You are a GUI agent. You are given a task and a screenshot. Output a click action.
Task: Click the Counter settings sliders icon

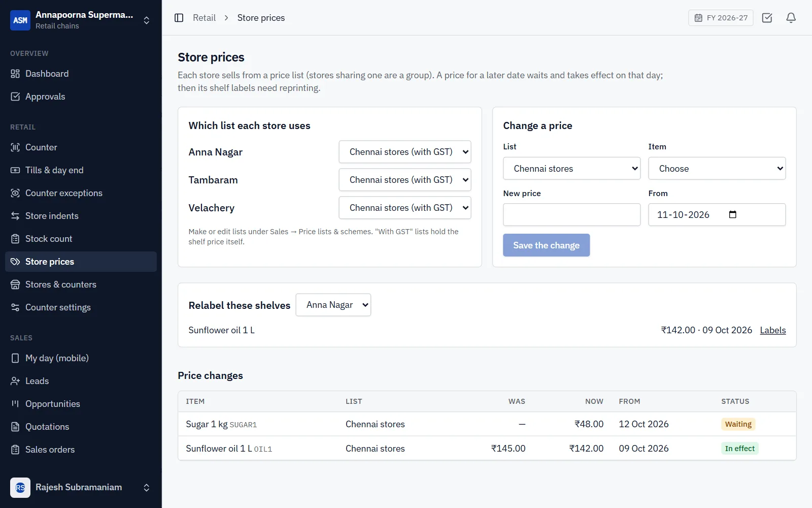(15, 307)
